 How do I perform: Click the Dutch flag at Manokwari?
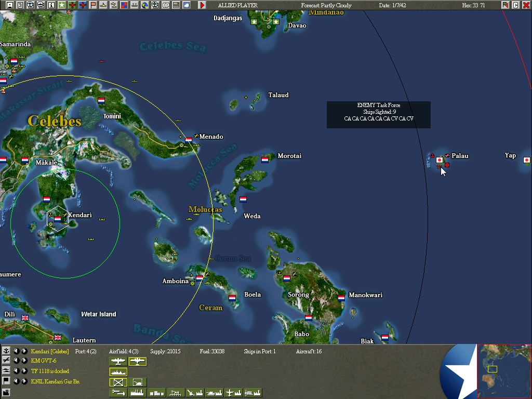pos(341,298)
